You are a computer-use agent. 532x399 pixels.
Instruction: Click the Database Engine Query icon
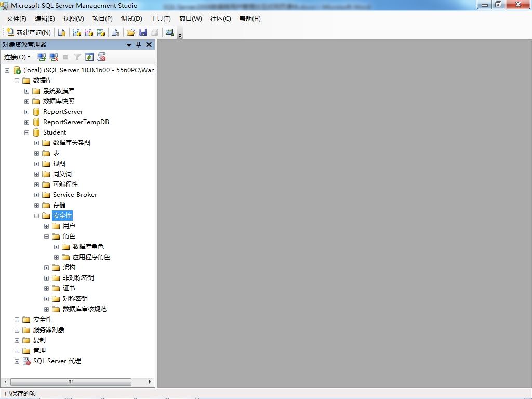pos(62,32)
